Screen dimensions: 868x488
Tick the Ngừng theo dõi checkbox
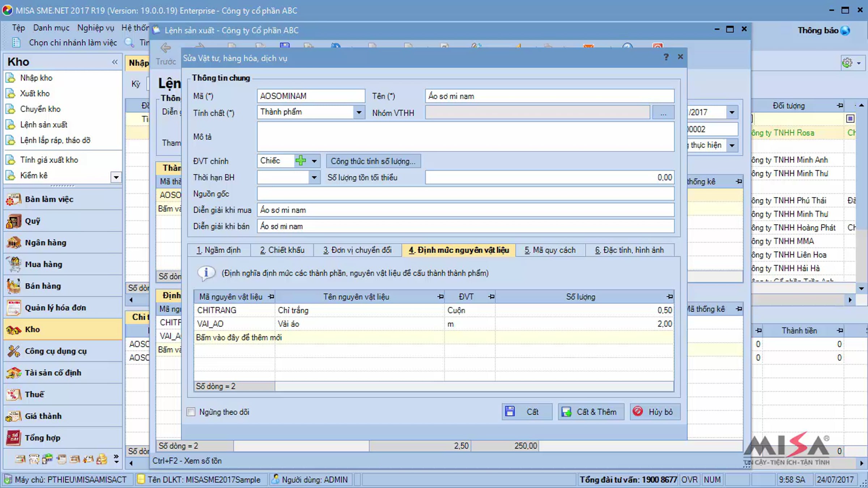tap(191, 412)
